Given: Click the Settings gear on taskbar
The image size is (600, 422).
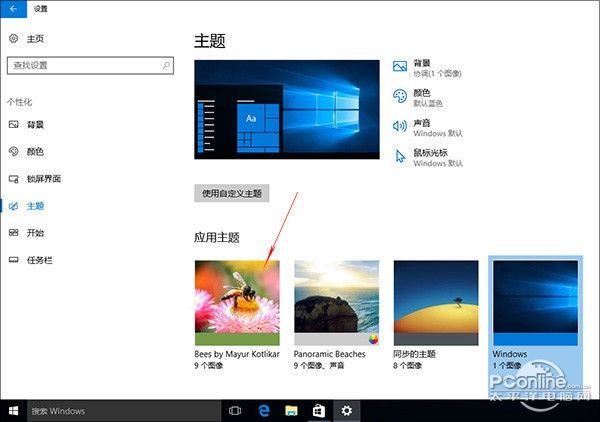Looking at the screenshot, I should (x=347, y=411).
